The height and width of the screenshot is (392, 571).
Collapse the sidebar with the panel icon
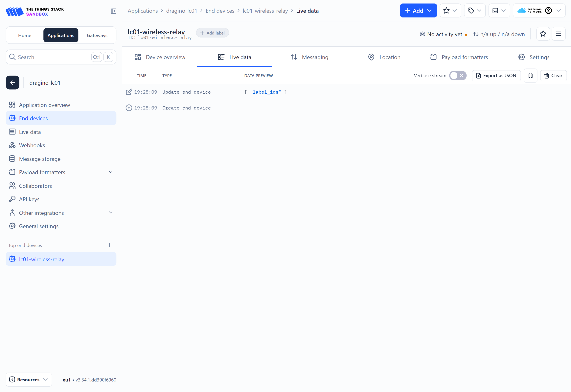pos(114,11)
